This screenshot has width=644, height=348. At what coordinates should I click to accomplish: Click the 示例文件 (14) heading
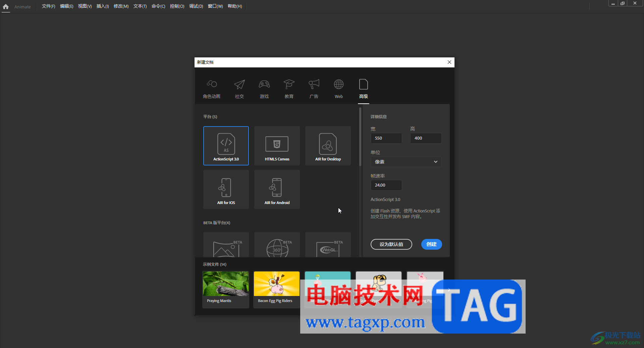(214, 264)
